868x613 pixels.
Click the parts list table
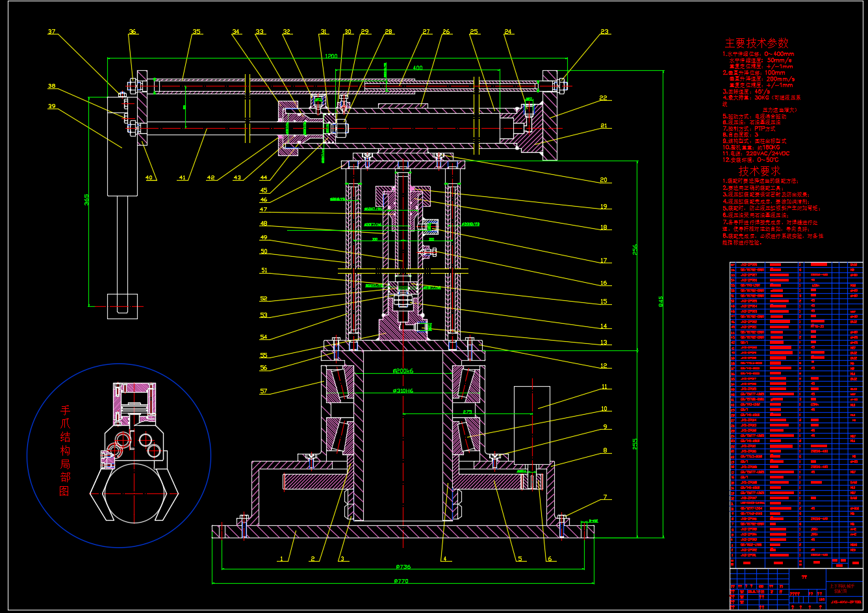click(x=797, y=410)
